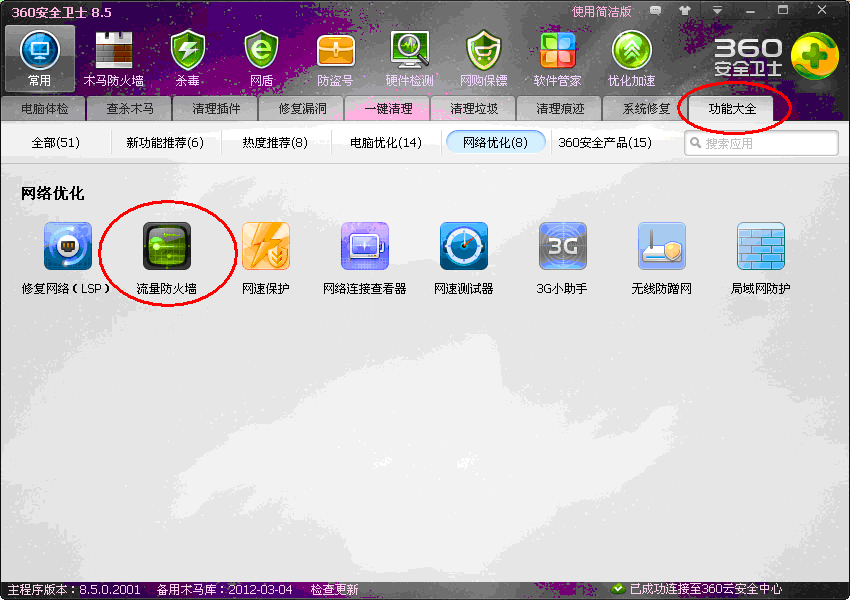Image resolution: width=850 pixels, height=600 pixels.
Task: Click the search magnifier icon
Action: pyautogui.click(x=696, y=143)
